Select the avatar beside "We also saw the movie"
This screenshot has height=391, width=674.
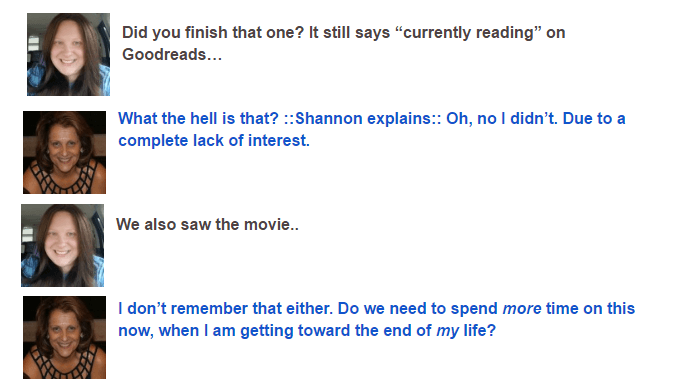point(62,245)
